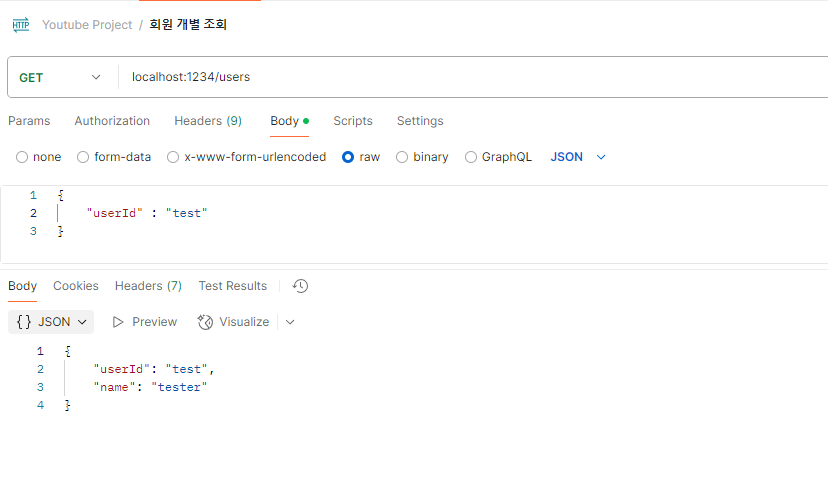Open the GET method dropdown

pyautogui.click(x=60, y=77)
